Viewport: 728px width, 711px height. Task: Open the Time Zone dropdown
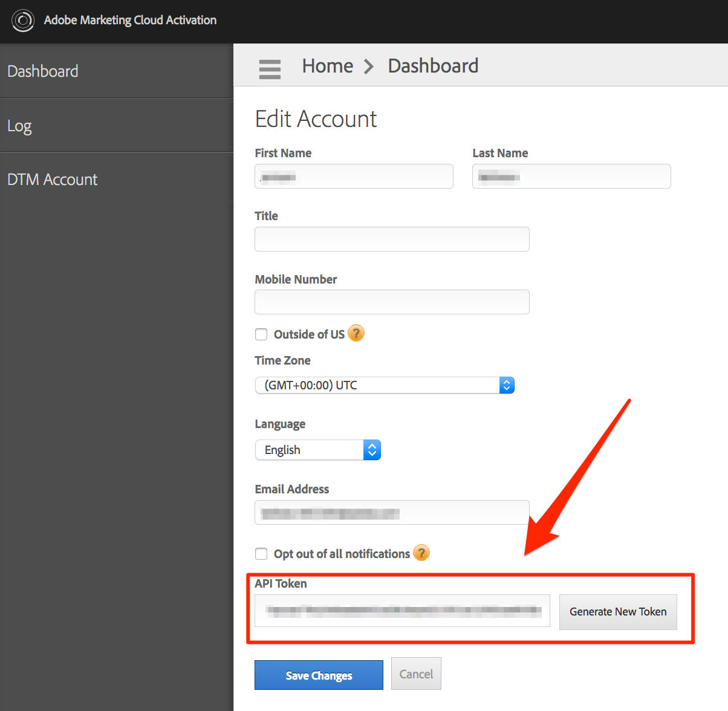pyautogui.click(x=385, y=385)
